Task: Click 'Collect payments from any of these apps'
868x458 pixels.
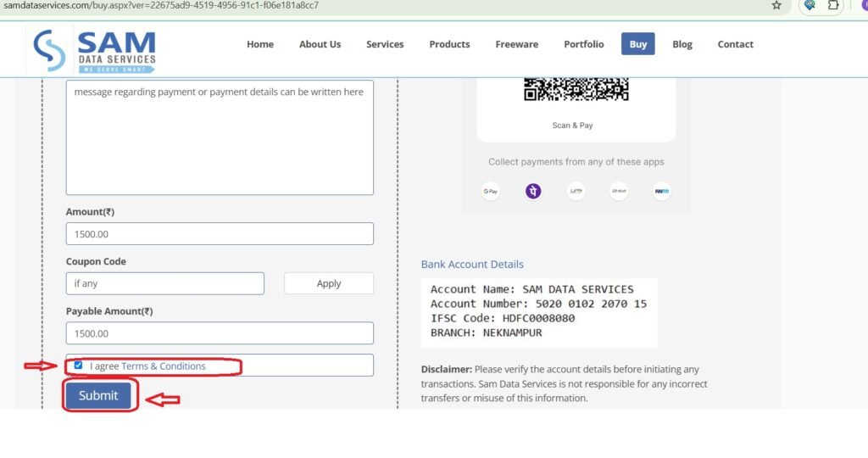Action: (576, 162)
